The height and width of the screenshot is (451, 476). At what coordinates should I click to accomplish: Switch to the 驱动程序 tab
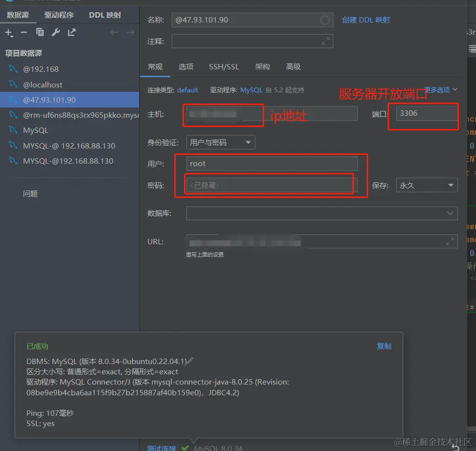point(59,15)
